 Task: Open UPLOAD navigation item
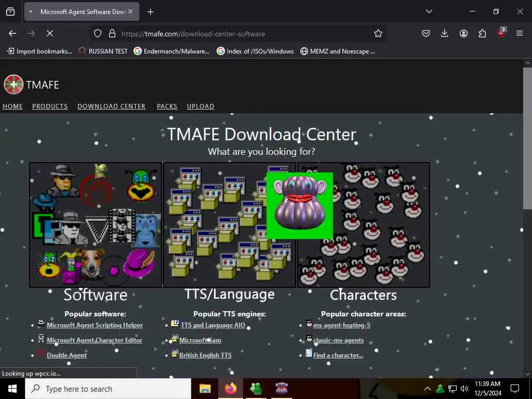pos(201,106)
